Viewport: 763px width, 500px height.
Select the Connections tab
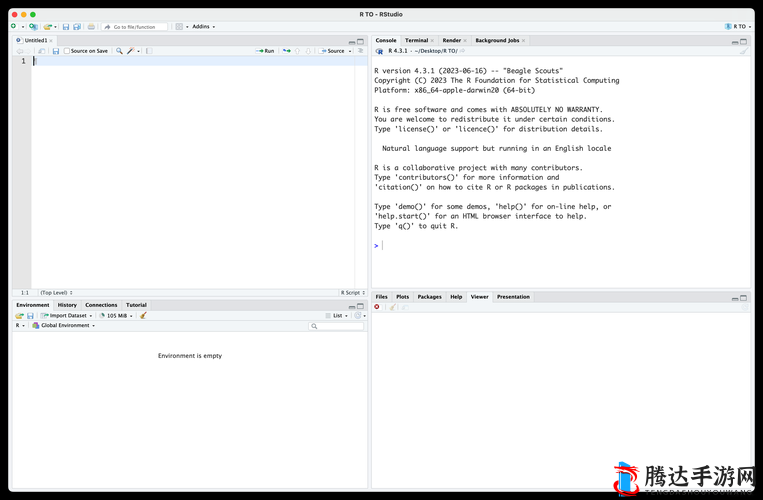pos(101,305)
